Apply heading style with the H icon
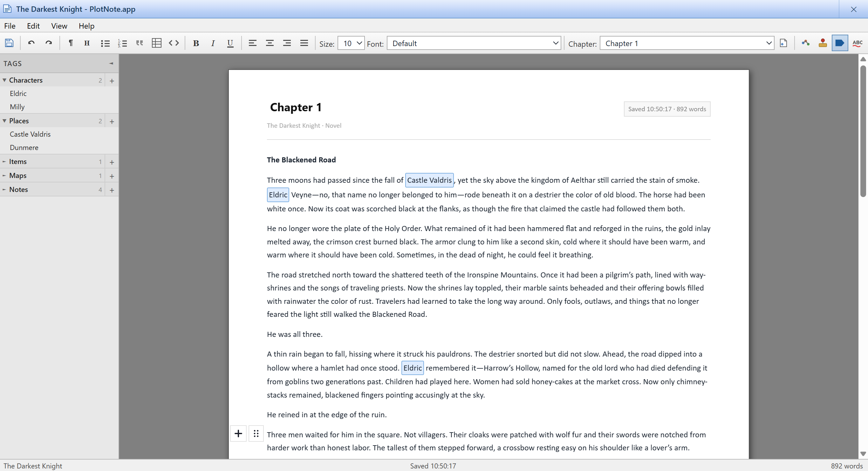Screen dimensions: 868x471 click(87, 43)
